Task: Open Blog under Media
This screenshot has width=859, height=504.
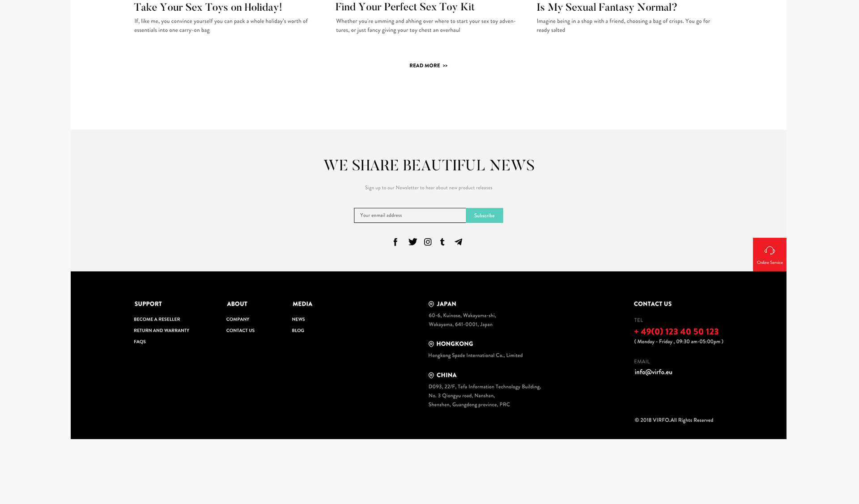Action: click(298, 330)
